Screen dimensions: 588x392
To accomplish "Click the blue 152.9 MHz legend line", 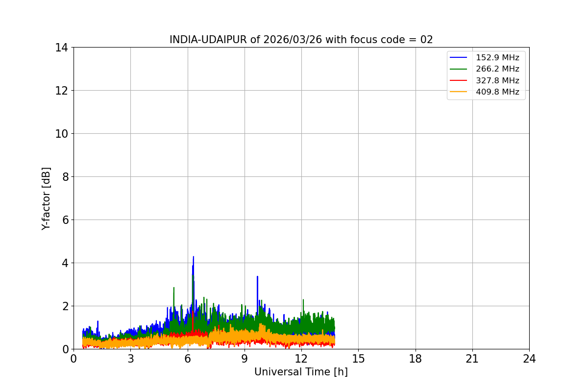I will pos(459,58).
